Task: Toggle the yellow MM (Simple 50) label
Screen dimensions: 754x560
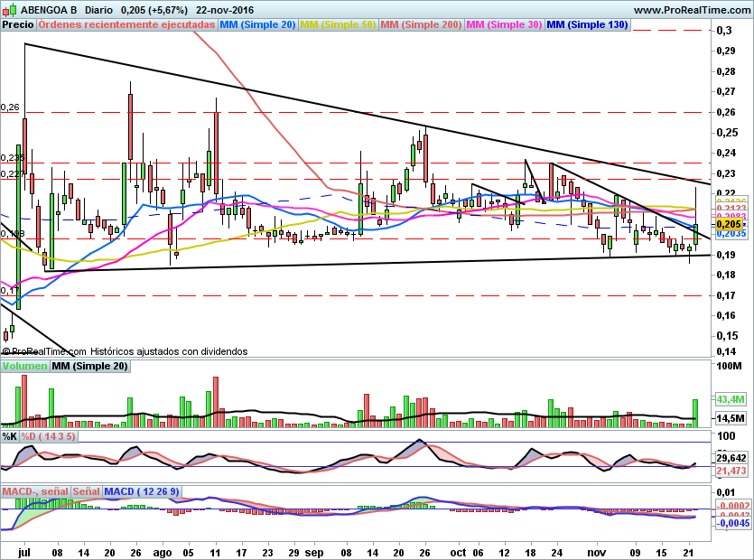Action: coord(338,24)
